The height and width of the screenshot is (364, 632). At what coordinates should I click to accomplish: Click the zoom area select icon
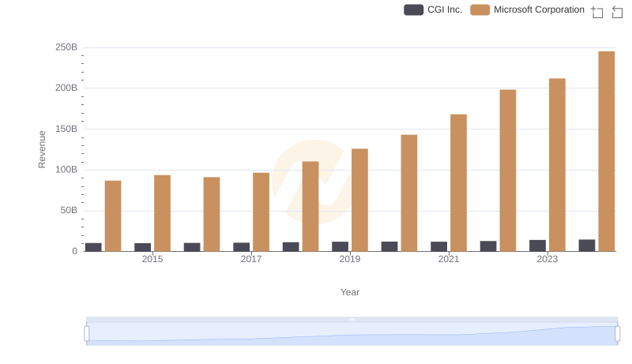[597, 12]
